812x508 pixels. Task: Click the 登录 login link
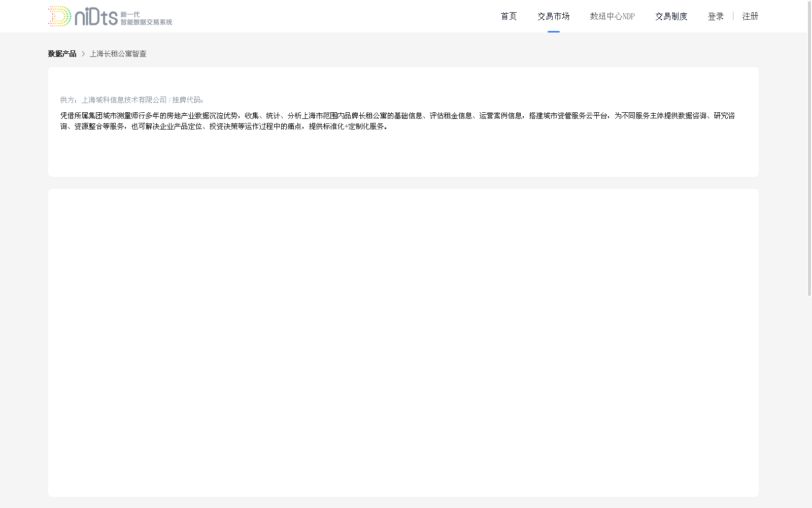click(716, 16)
